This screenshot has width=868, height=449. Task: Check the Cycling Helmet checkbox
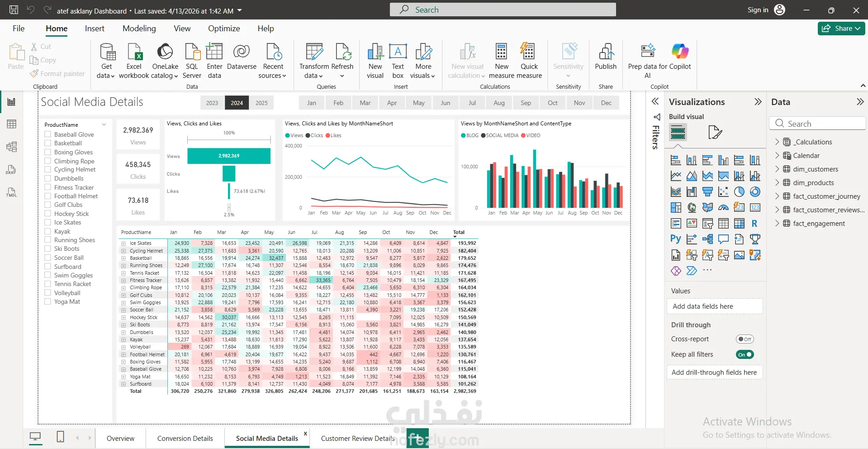pyautogui.click(x=47, y=169)
